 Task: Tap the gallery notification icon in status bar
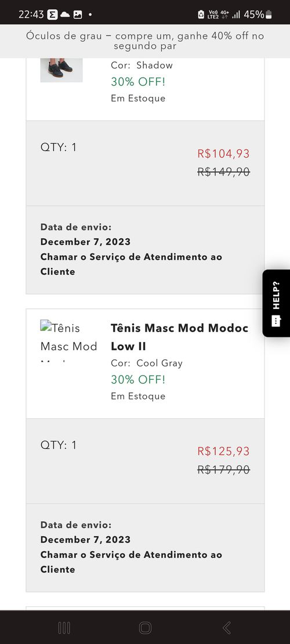click(x=78, y=15)
